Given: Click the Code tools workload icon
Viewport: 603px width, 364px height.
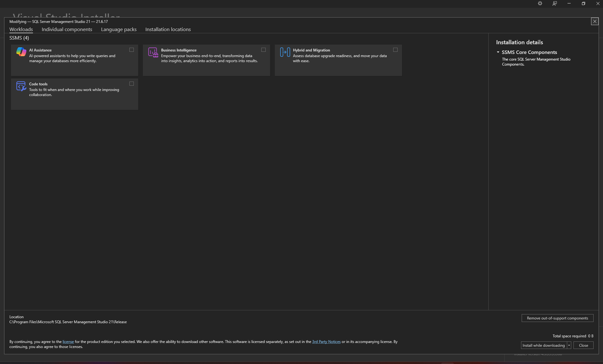Looking at the screenshot, I should [x=21, y=86].
